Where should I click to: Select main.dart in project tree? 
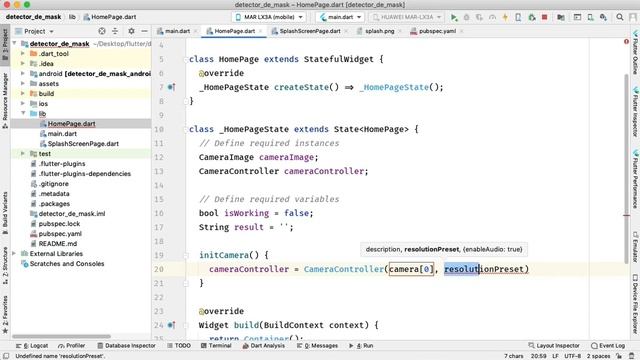tap(62, 133)
